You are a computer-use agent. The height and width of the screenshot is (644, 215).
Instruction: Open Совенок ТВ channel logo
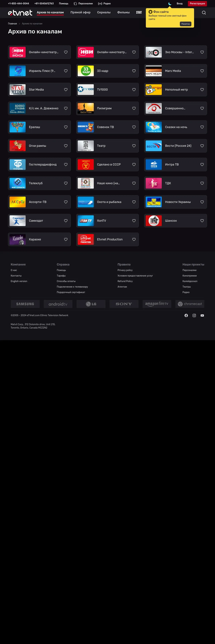click(x=86, y=127)
